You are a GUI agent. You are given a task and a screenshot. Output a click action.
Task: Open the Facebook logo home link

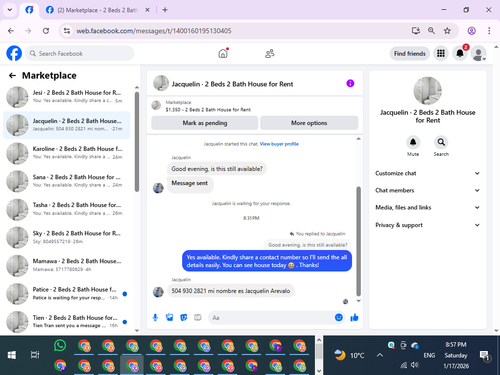(x=14, y=53)
